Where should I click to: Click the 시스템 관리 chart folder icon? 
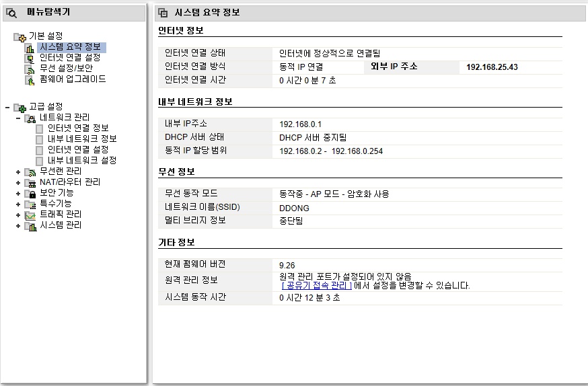pos(30,227)
